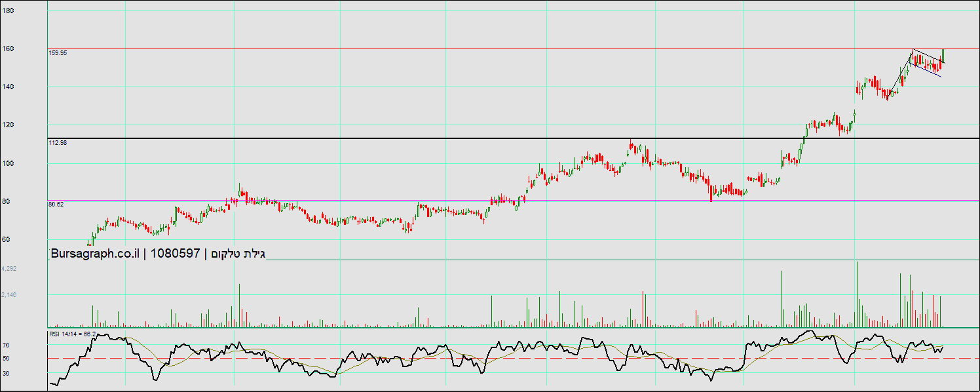980x392 pixels.
Task: Click the 50 RSI axis label
Action: (x=5, y=359)
